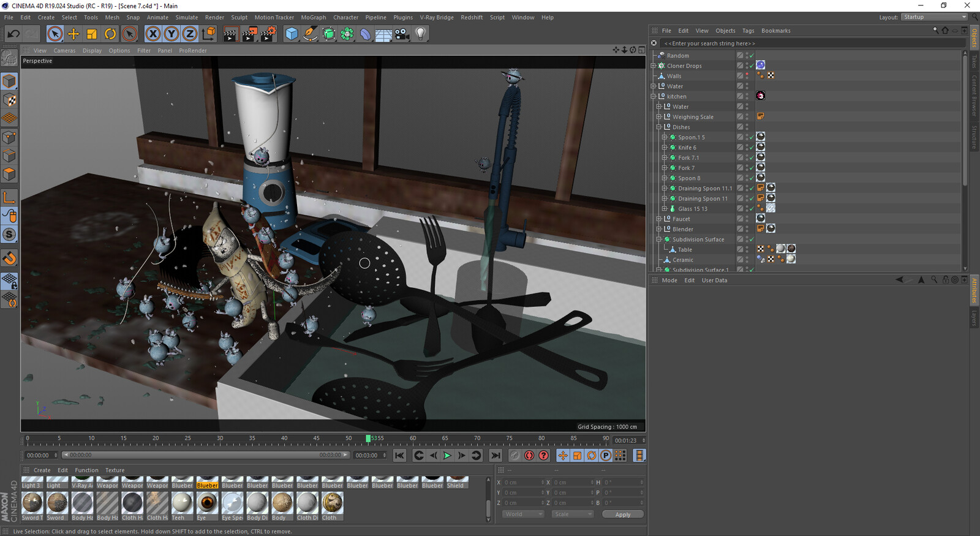Select Knife 6 in object list

coord(687,148)
